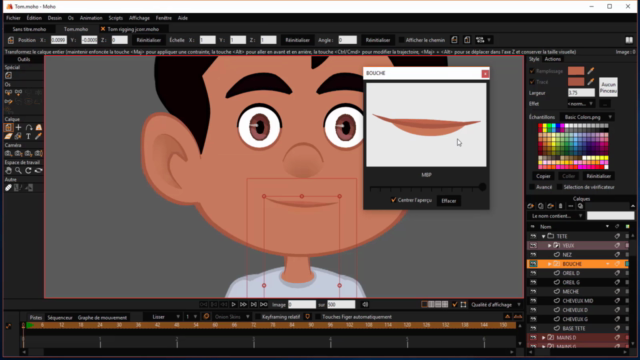This screenshot has width=640, height=360.
Task: Switch to the Séquenceur timeline tab
Action: coord(60,318)
